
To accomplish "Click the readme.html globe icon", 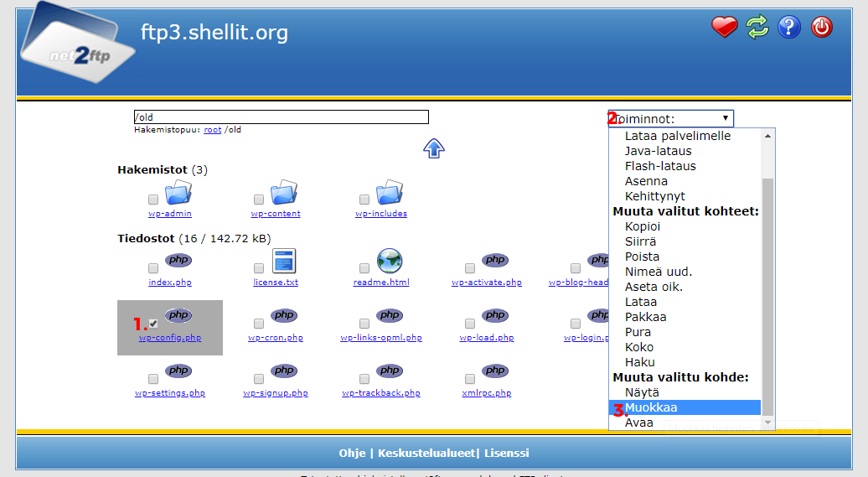I will coord(390,261).
